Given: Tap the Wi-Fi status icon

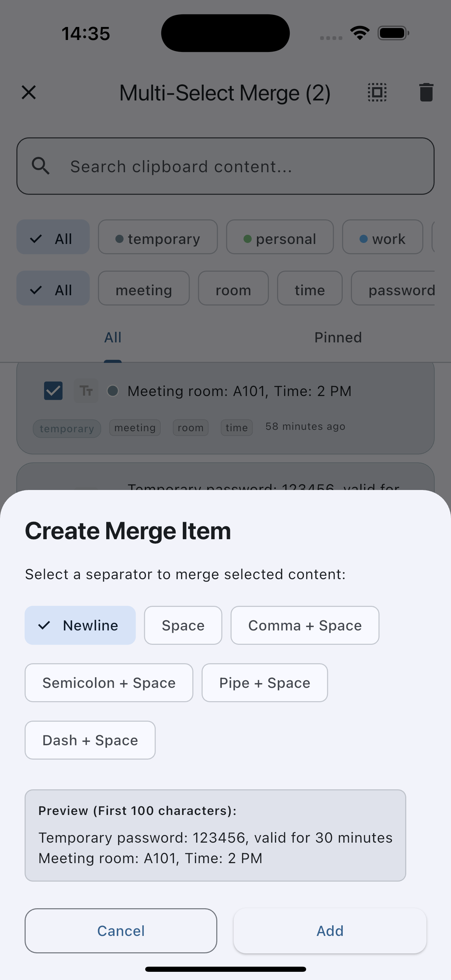Looking at the screenshot, I should pos(360,33).
